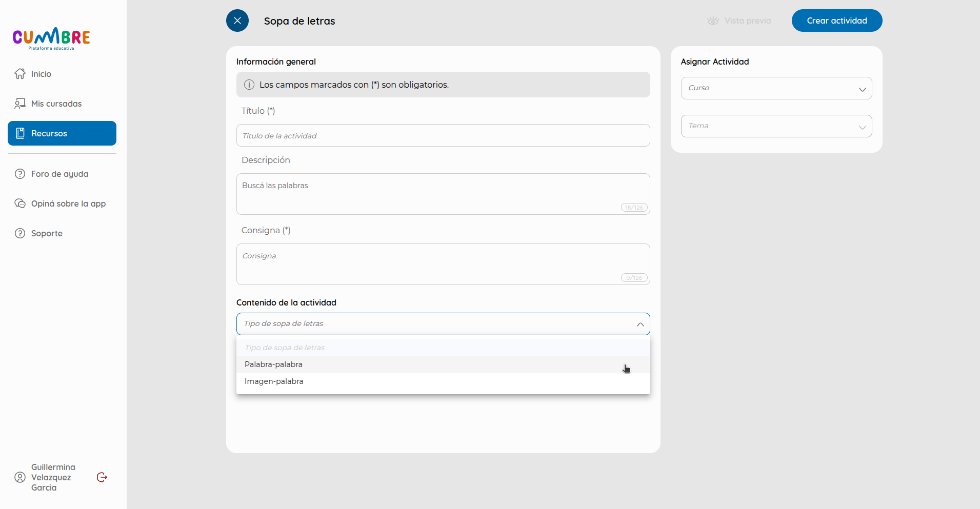Expand the Curso dropdown
The image size is (980, 509).
click(776, 88)
